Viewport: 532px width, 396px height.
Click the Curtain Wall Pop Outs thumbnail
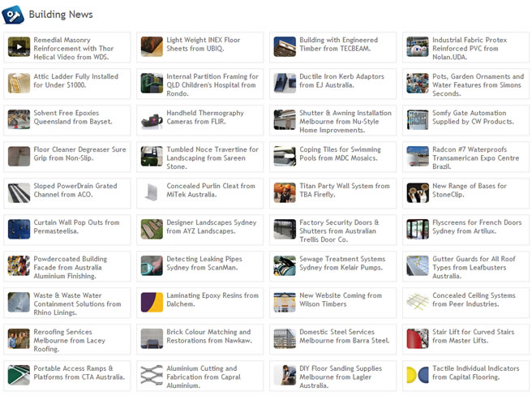pos(19,230)
